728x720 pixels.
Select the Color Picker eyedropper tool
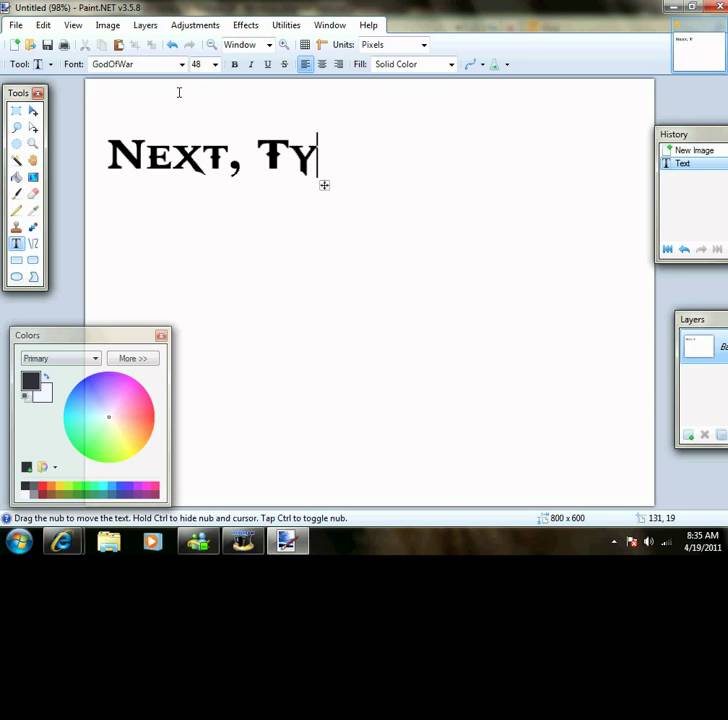click(x=33, y=210)
